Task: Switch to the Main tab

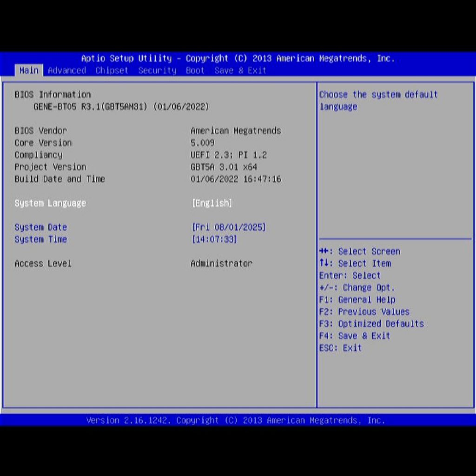Action: 29,71
